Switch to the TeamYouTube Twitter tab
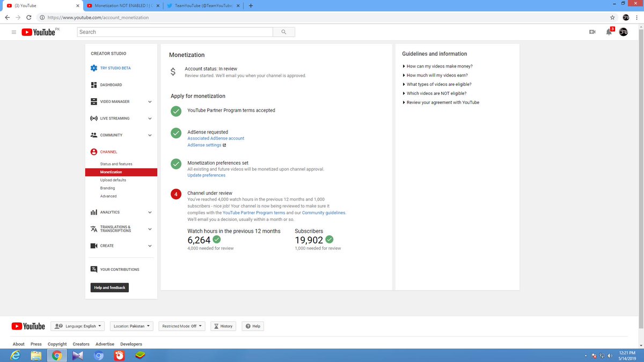 [x=203, y=6]
